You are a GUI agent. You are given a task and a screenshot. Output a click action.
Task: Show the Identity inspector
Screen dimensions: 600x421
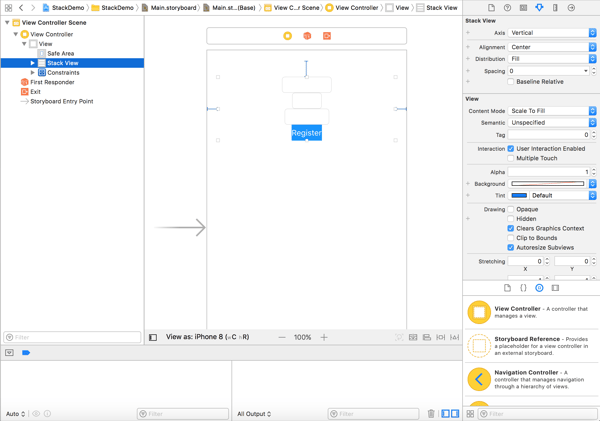523,8
